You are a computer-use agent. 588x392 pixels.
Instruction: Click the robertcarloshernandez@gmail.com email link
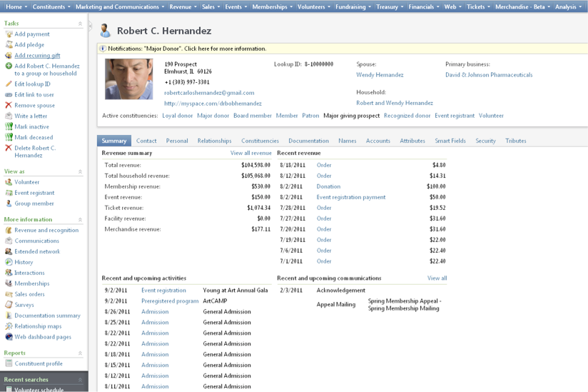pos(209,93)
